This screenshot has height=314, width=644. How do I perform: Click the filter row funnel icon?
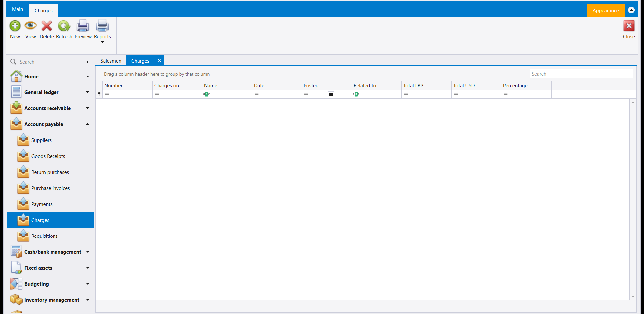[x=99, y=94]
